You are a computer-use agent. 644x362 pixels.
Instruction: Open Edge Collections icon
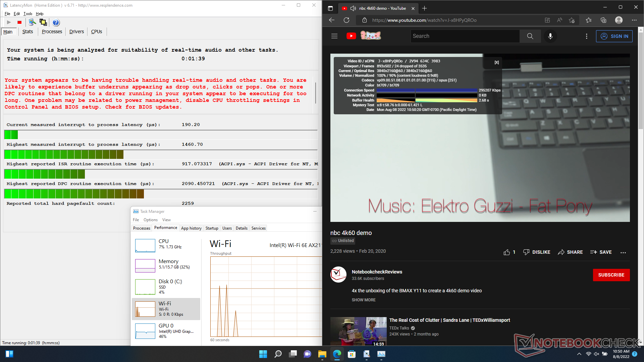[x=603, y=20]
